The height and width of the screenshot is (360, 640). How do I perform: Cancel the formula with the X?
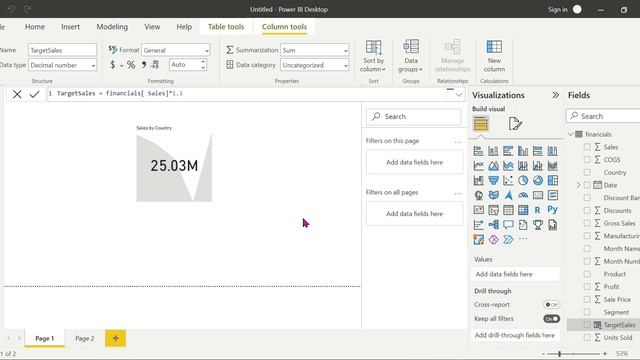point(17,94)
